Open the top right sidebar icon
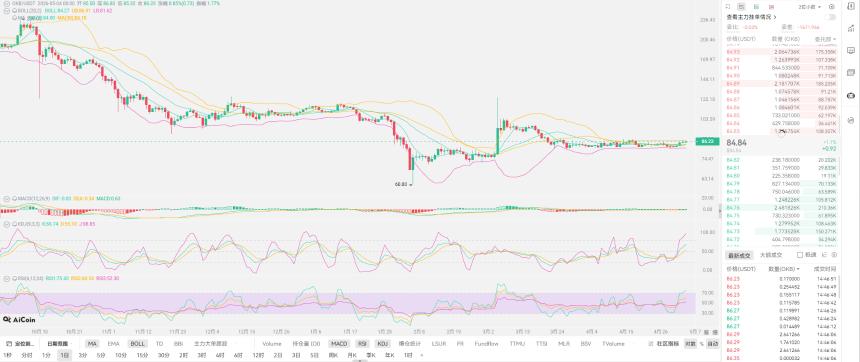860x362 pixels. click(851, 7)
